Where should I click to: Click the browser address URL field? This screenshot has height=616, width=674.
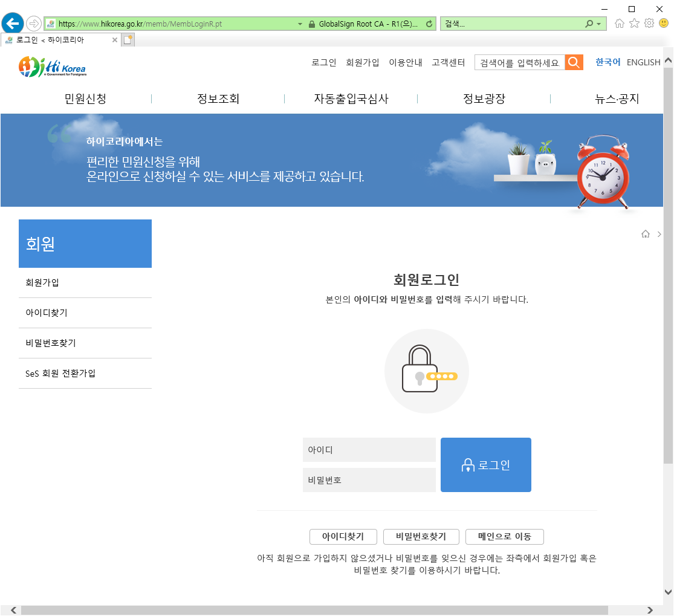pyautogui.click(x=177, y=24)
